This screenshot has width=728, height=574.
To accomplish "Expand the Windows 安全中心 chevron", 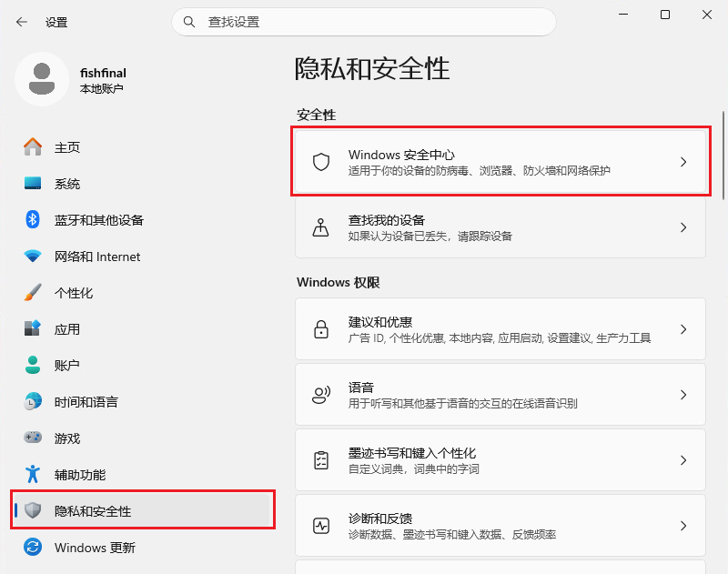I will click(683, 162).
